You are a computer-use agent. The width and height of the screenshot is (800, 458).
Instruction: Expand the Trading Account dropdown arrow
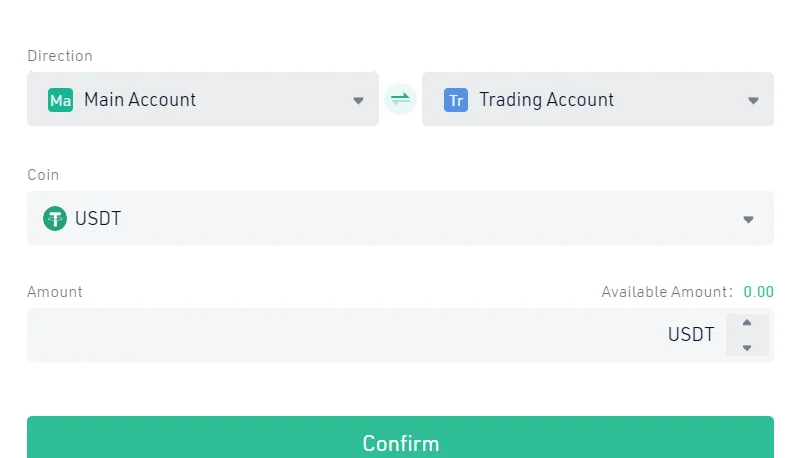coord(753,100)
